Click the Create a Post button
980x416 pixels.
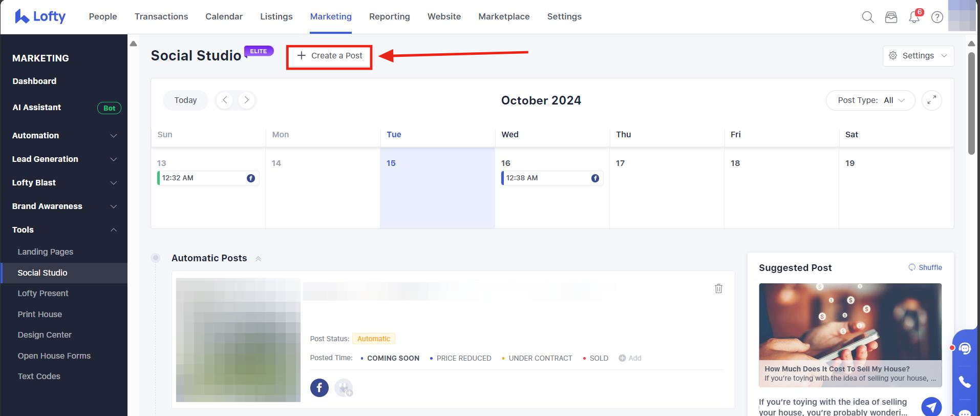(x=329, y=56)
